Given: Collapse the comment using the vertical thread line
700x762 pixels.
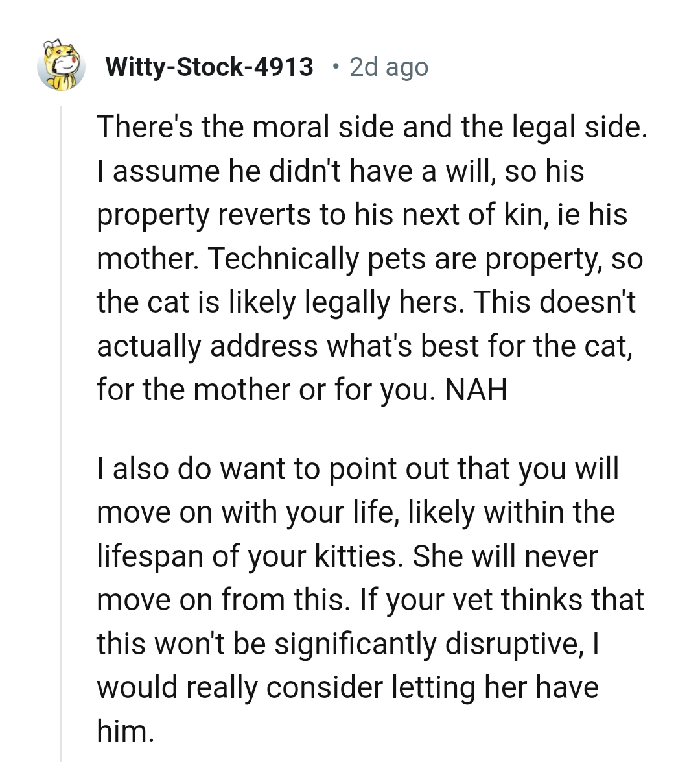Looking at the screenshot, I should [x=62, y=428].
